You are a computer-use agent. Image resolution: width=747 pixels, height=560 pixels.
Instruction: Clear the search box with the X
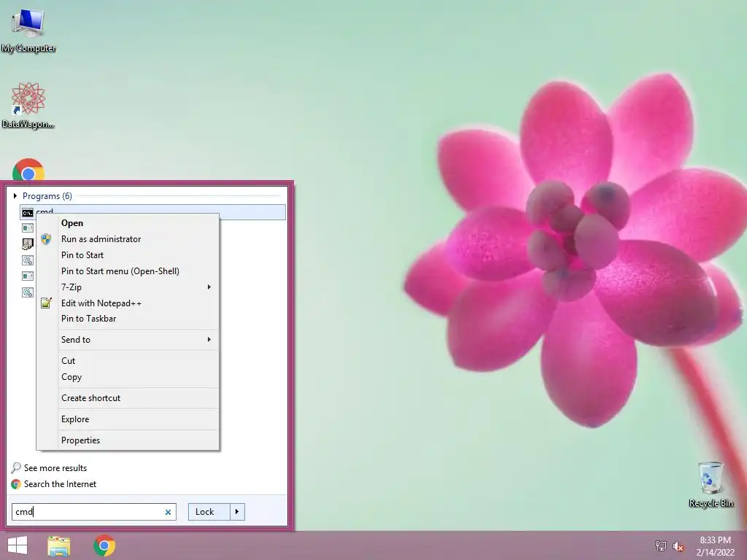pyautogui.click(x=168, y=512)
